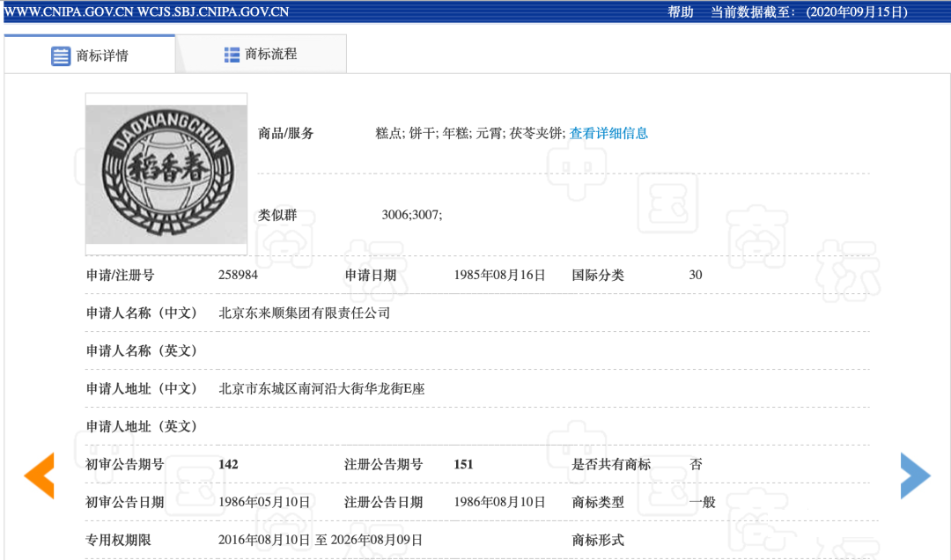Image resolution: width=951 pixels, height=560 pixels.
Task: Click the 专用权期限 date range
Action: [320, 540]
